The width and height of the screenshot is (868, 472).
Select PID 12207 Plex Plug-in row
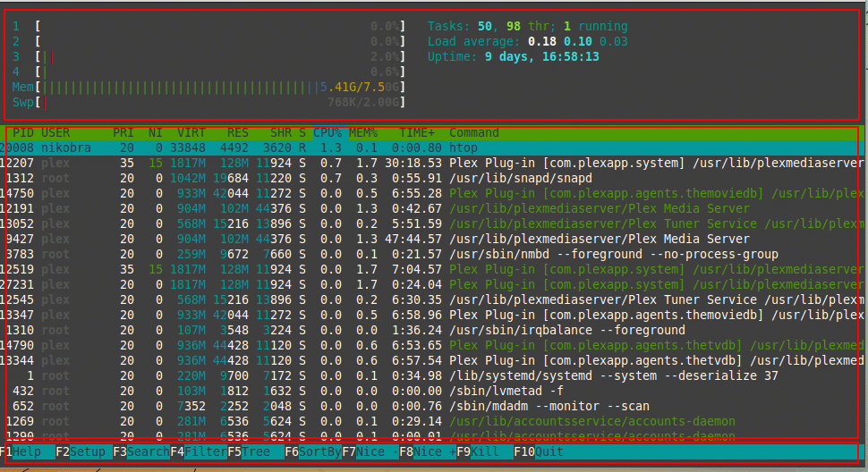pos(432,163)
